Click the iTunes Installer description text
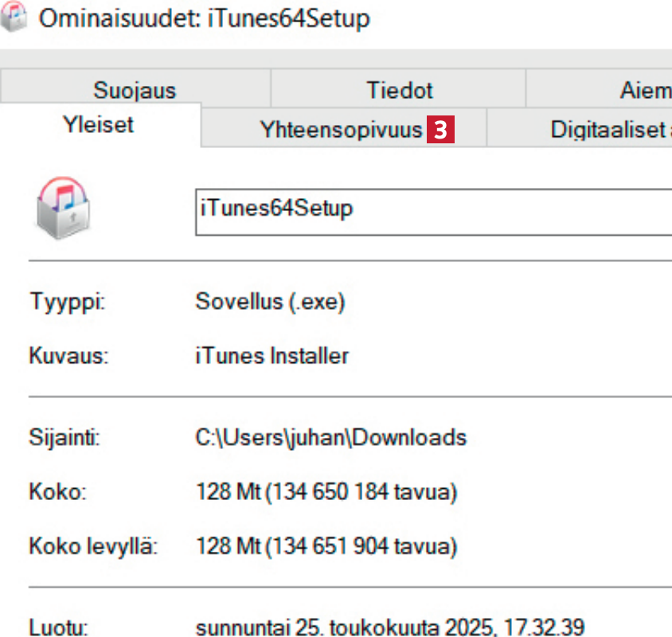Image resolution: width=672 pixels, height=637 pixels. pyautogui.click(x=272, y=355)
